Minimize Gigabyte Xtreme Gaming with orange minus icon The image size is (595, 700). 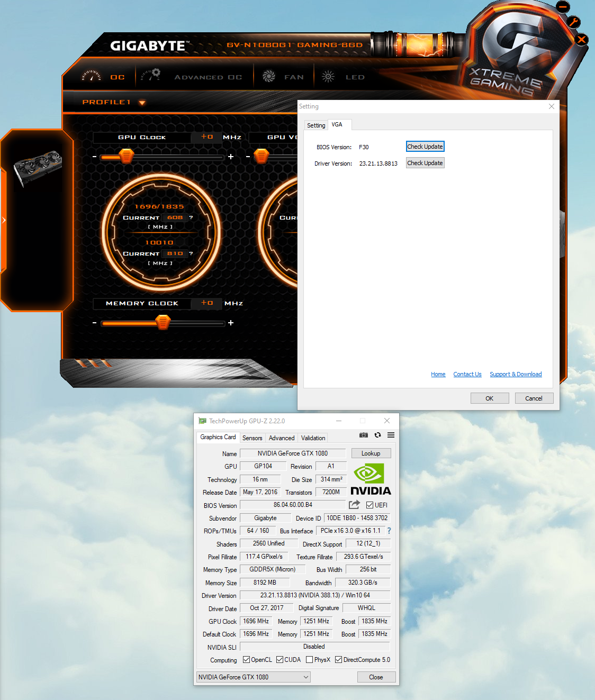click(x=563, y=6)
